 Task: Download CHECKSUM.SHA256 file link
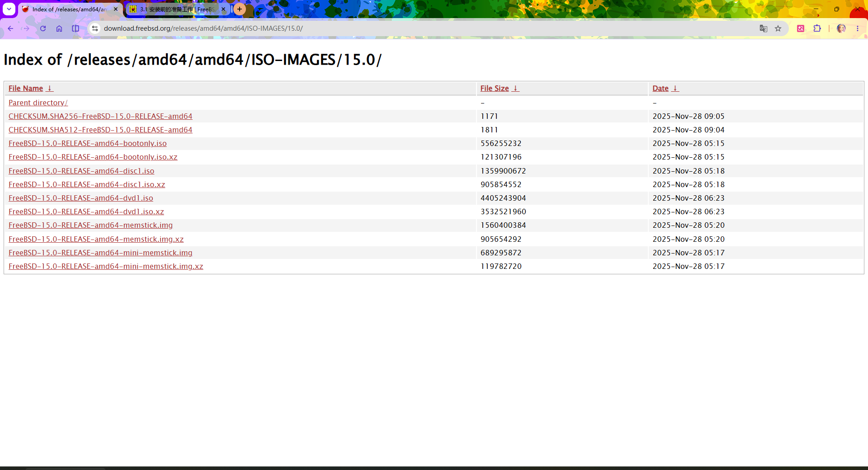[100, 117]
